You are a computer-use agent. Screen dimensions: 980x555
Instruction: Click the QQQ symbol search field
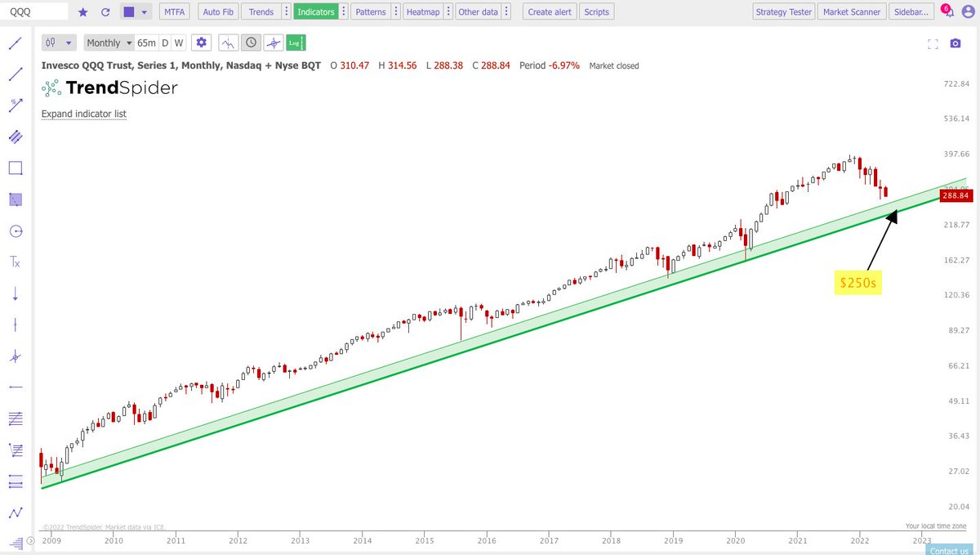click(x=35, y=12)
